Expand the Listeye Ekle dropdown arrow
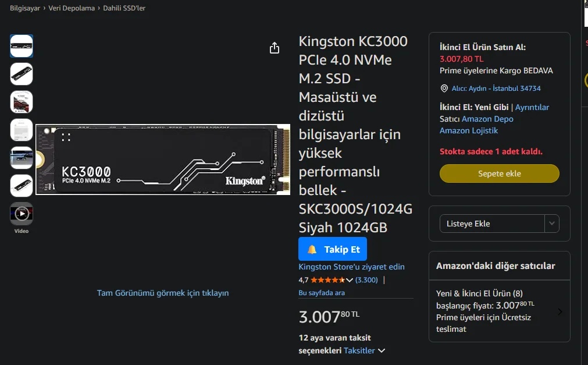The height and width of the screenshot is (365, 588). (552, 224)
